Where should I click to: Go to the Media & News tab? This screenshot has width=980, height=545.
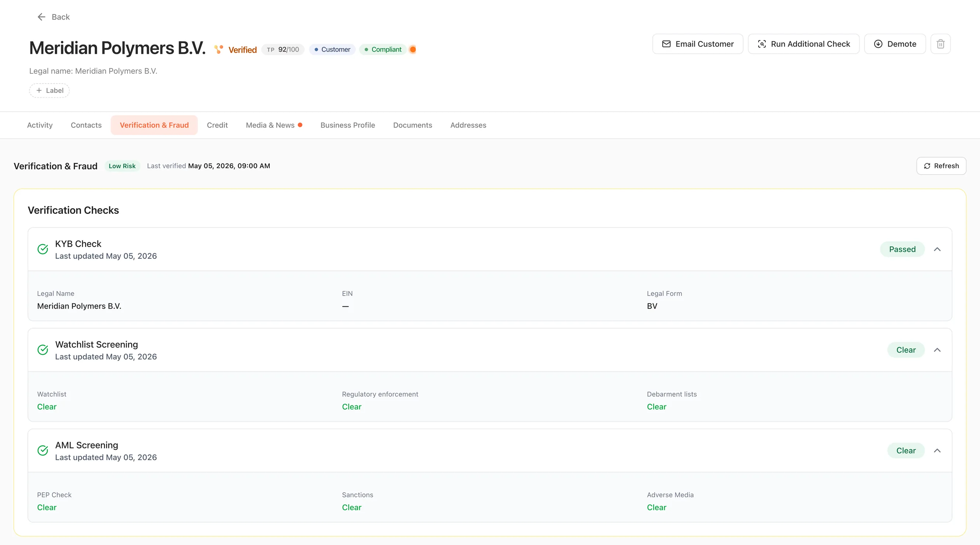point(274,125)
